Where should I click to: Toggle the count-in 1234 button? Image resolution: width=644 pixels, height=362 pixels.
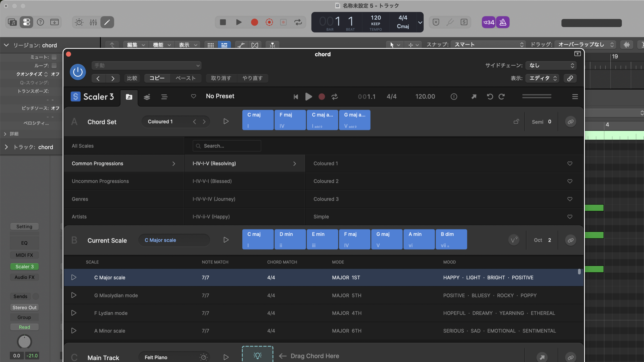(489, 22)
